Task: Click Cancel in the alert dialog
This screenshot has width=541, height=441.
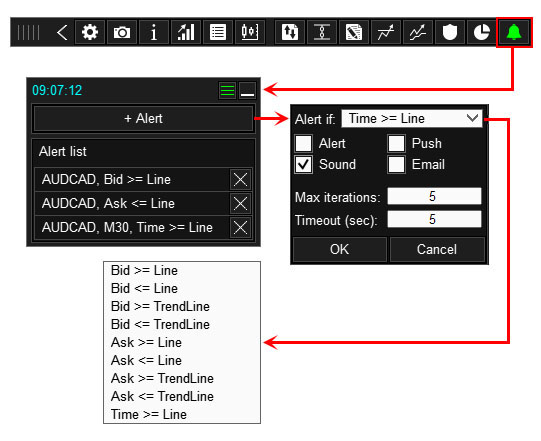Action: 437,249
